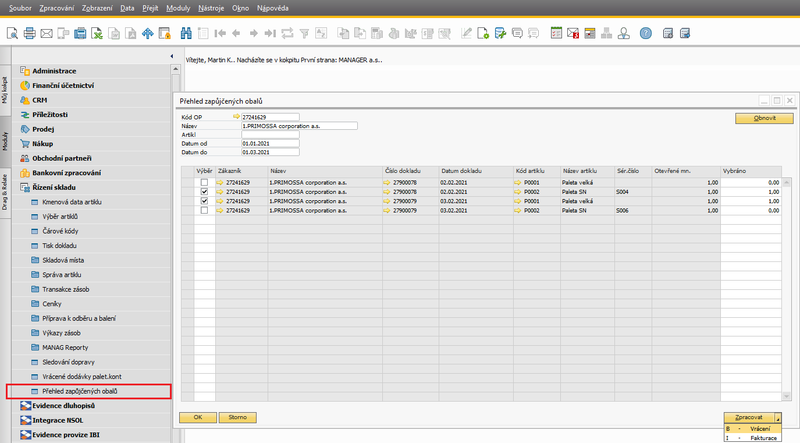Collapse the Řízení skladu module

pyautogui.click(x=54, y=187)
